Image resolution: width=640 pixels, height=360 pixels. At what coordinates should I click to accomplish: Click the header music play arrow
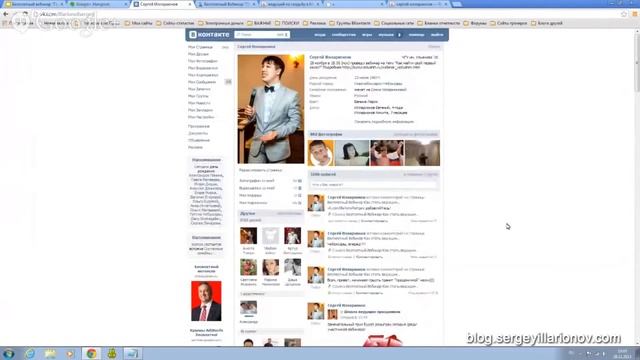[x=400, y=35]
